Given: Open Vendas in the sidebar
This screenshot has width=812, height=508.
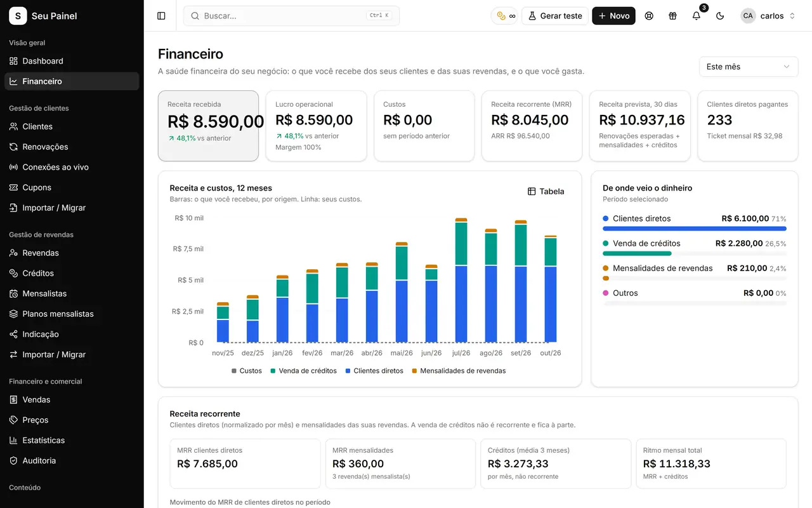Looking at the screenshot, I should point(72,399).
